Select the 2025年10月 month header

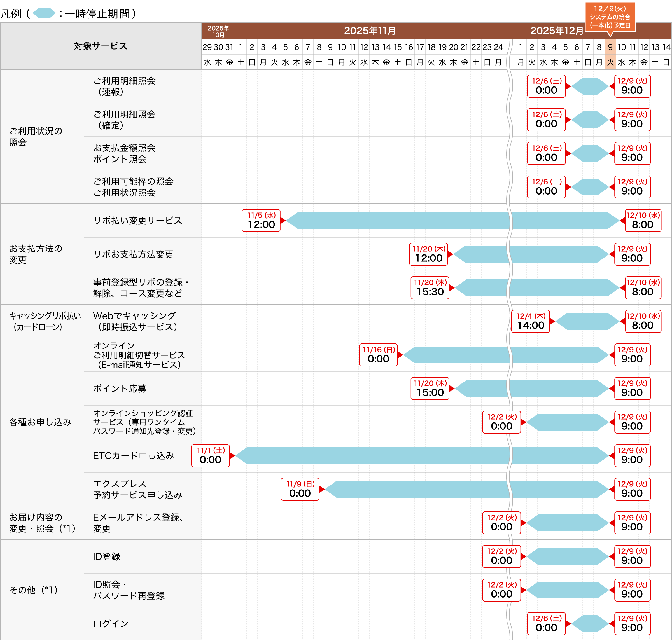click(x=218, y=31)
